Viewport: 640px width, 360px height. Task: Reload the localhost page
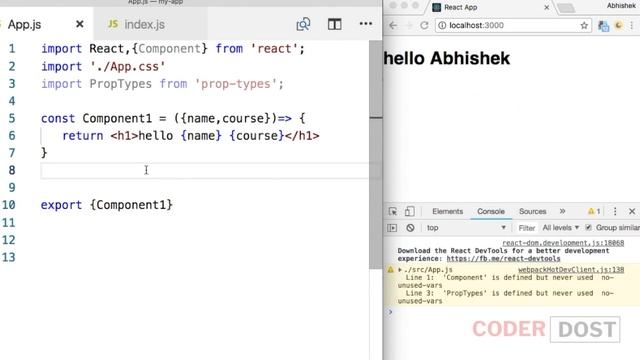point(424,25)
